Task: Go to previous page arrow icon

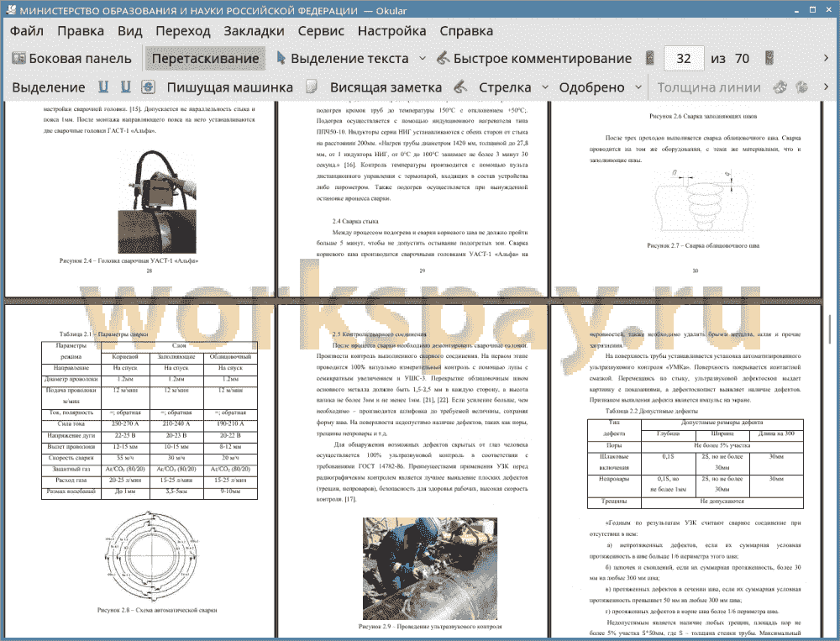Action: (650, 58)
